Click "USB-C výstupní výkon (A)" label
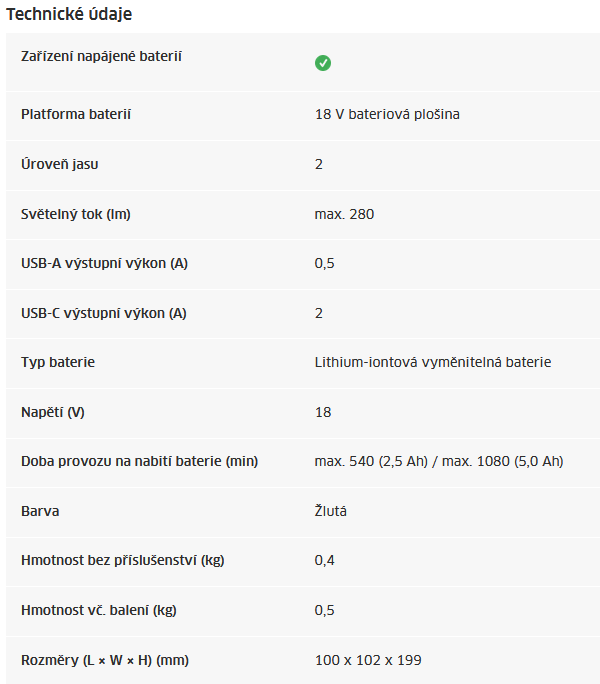Image resolution: width=600 pixels, height=684 pixels. click(104, 313)
